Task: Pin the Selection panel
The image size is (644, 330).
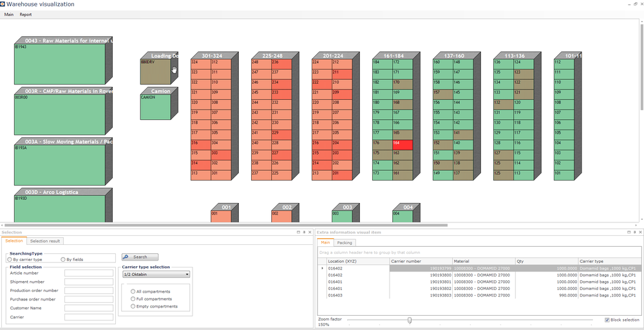Action: [304, 232]
